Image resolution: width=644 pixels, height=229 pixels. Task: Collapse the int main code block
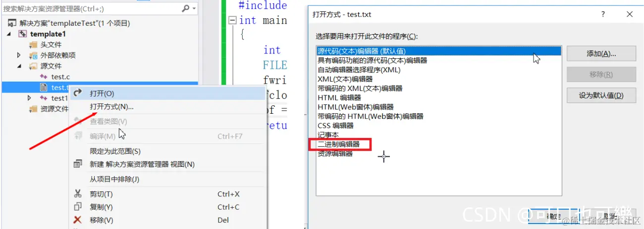click(x=232, y=21)
